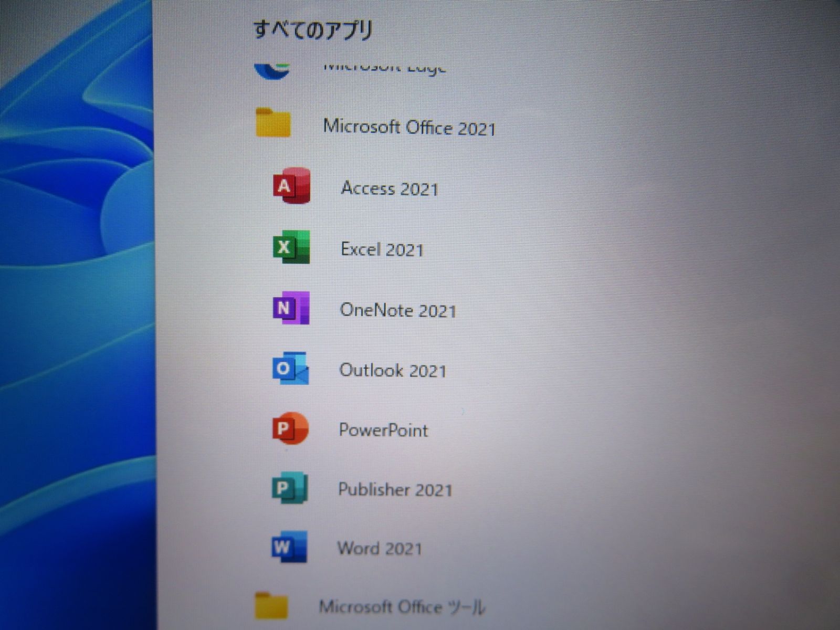The image size is (840, 630).
Task: Open the Word 2021 blue icon
Action: [x=289, y=547]
